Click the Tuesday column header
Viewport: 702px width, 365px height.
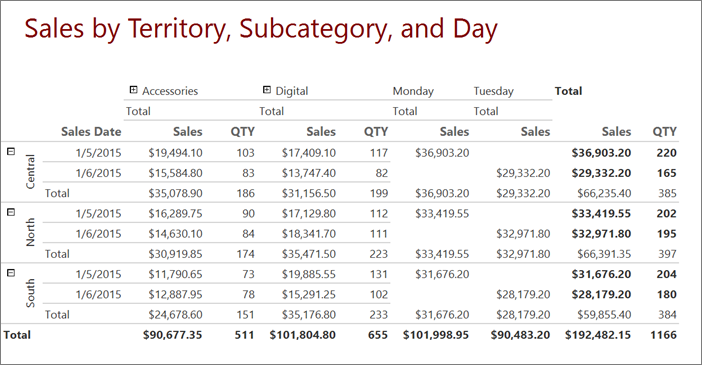pyautogui.click(x=493, y=91)
